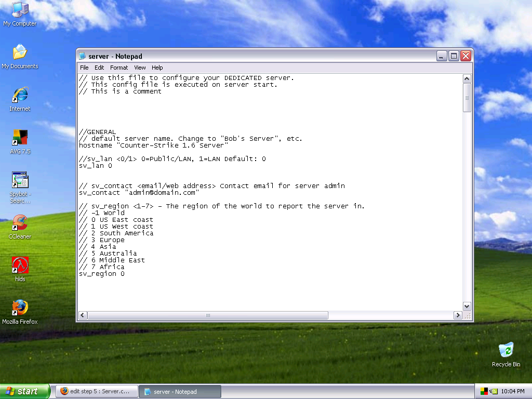Open the Edit menu in Notepad
The height and width of the screenshot is (399, 532).
(x=99, y=68)
